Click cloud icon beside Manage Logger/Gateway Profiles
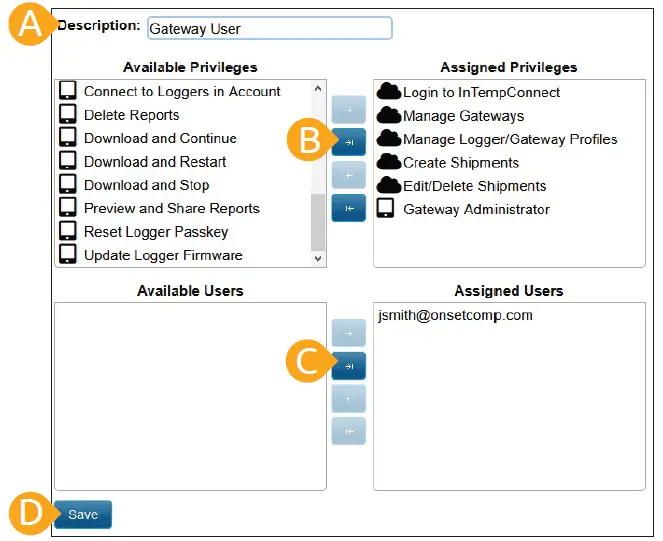This screenshot has width=663, height=541. (x=389, y=138)
